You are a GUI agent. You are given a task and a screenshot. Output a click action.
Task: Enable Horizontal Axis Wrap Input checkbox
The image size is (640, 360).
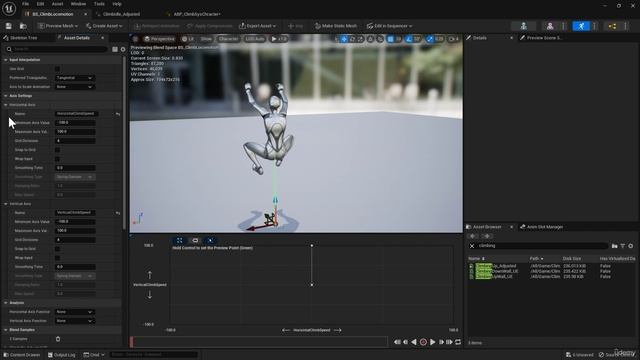click(57, 159)
